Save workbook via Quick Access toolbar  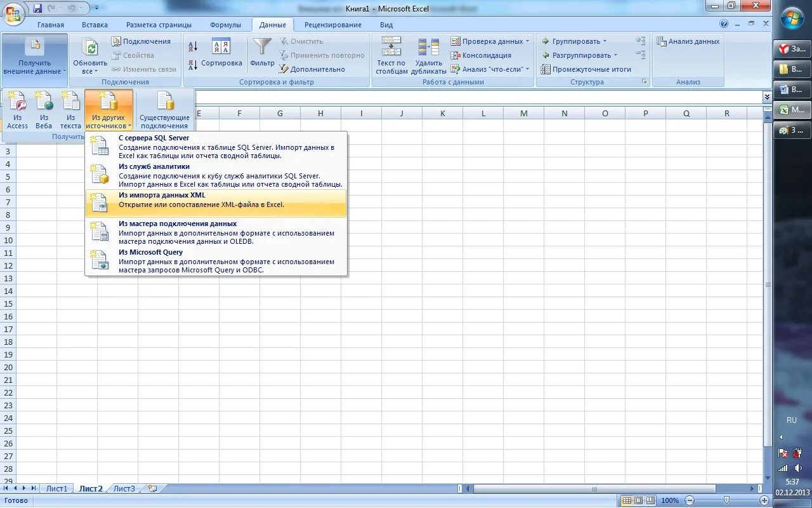tap(37, 8)
